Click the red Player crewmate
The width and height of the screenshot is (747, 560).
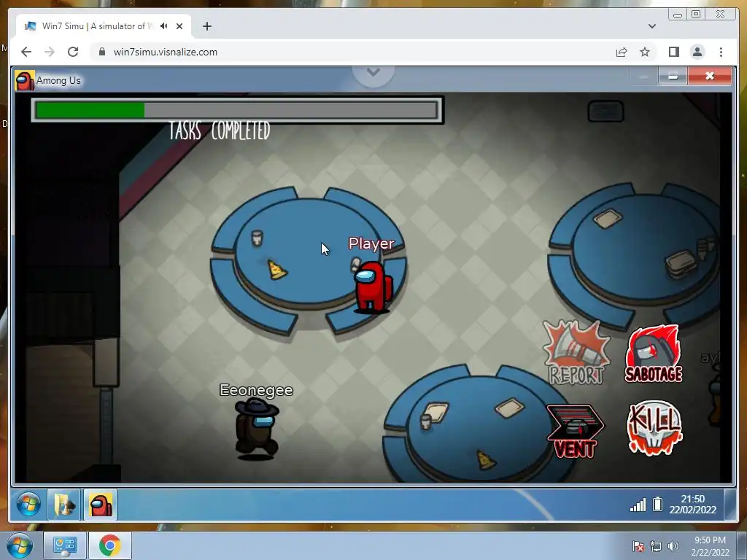point(373,287)
